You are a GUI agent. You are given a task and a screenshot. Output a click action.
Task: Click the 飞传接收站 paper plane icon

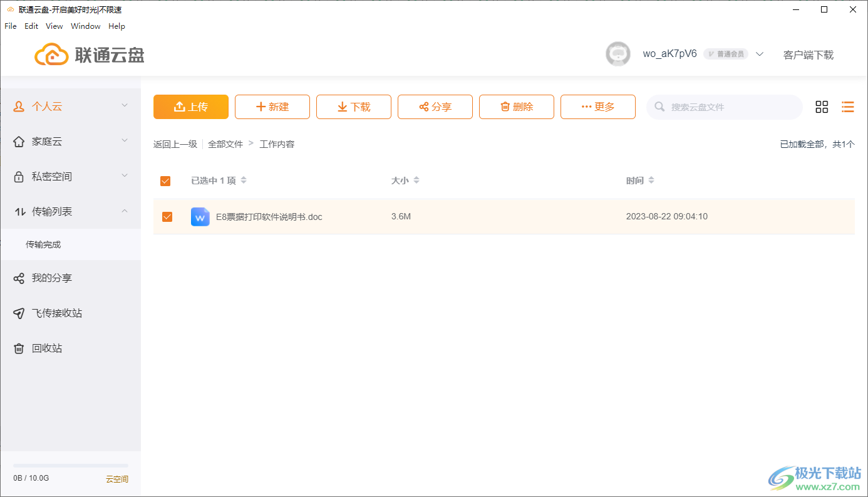click(x=19, y=313)
